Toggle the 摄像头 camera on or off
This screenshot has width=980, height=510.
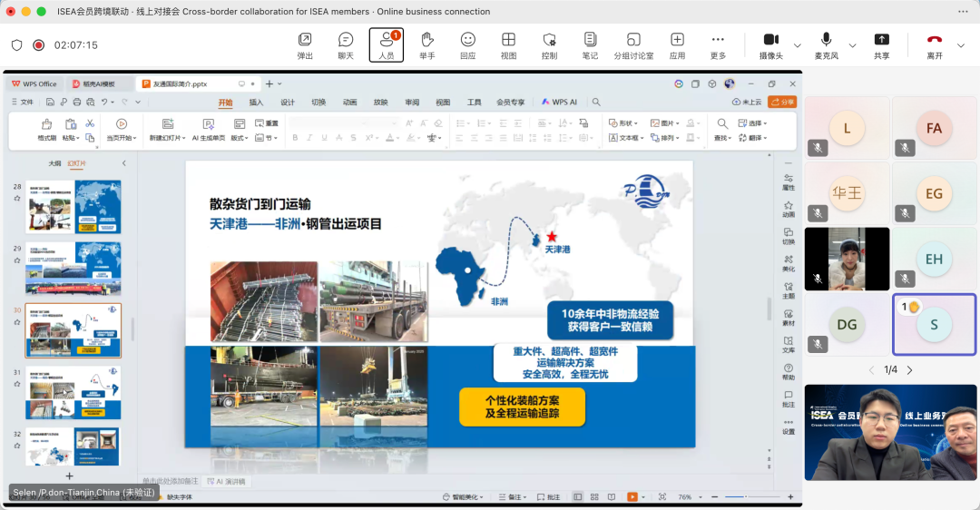770,45
